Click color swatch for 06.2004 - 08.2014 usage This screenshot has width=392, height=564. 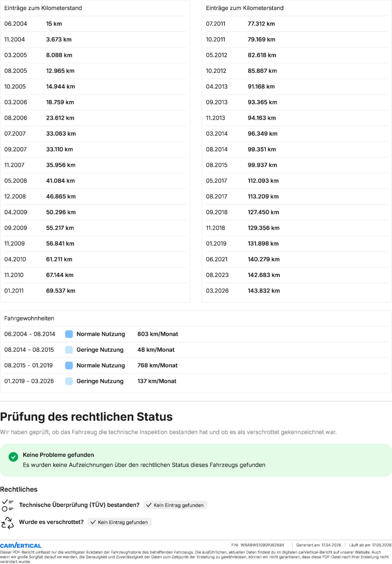[69, 334]
